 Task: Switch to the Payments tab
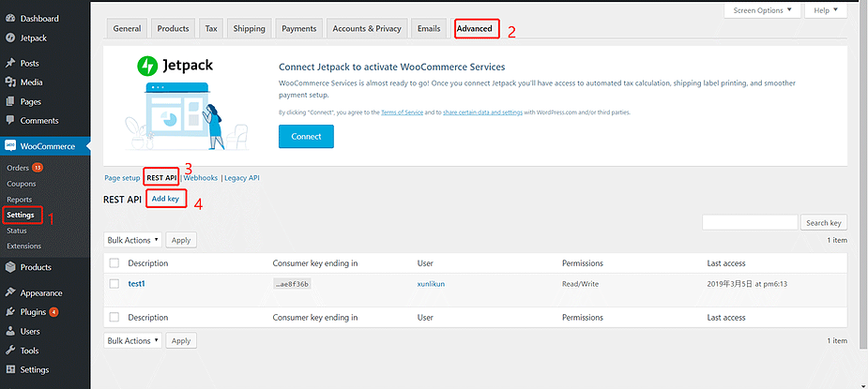pos(299,28)
